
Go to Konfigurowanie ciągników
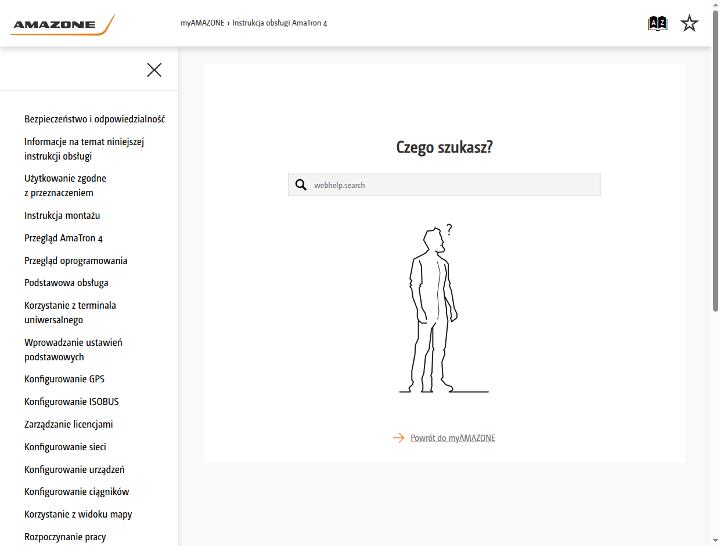(77, 492)
